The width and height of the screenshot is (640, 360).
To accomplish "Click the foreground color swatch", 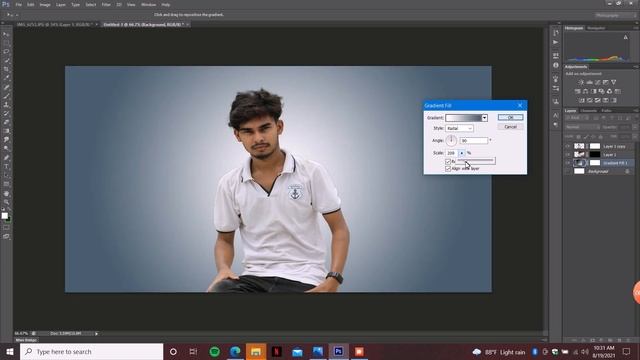I will (x=4, y=216).
